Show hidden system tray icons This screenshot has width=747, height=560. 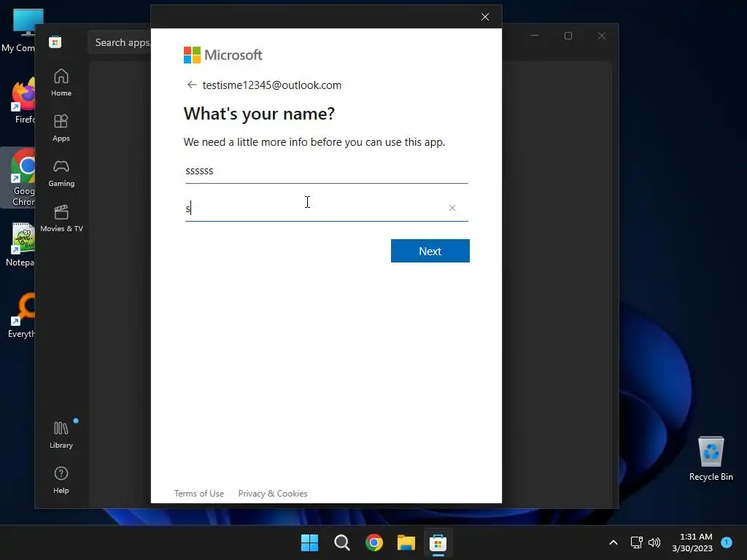(614, 542)
